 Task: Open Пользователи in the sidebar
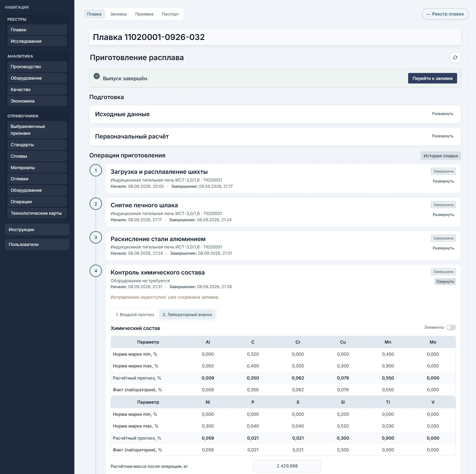[37, 244]
